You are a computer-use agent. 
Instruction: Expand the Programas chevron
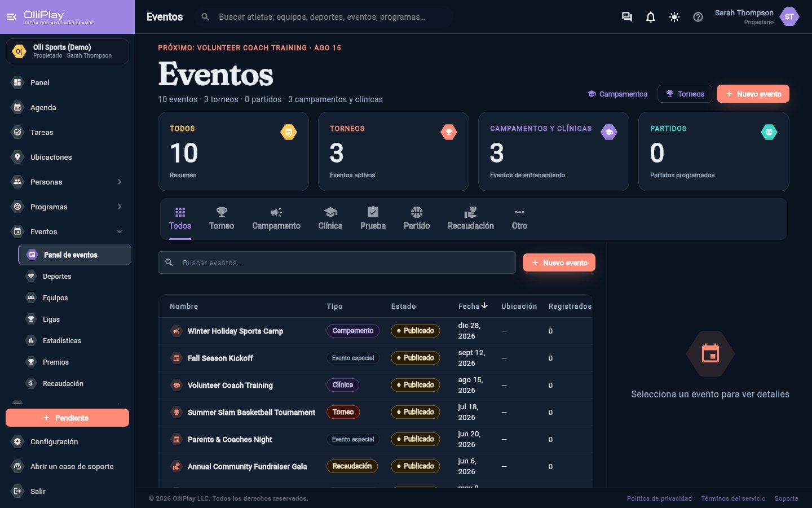click(x=120, y=207)
